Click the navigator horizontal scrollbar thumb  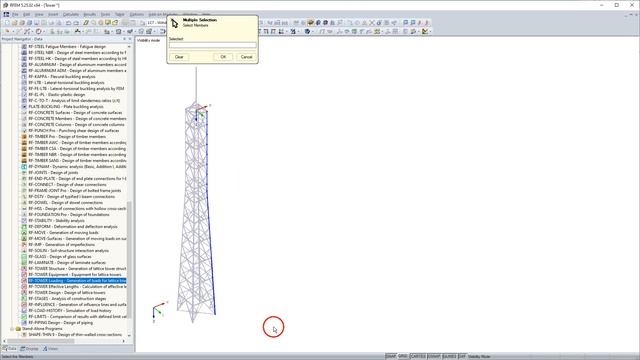point(41,341)
